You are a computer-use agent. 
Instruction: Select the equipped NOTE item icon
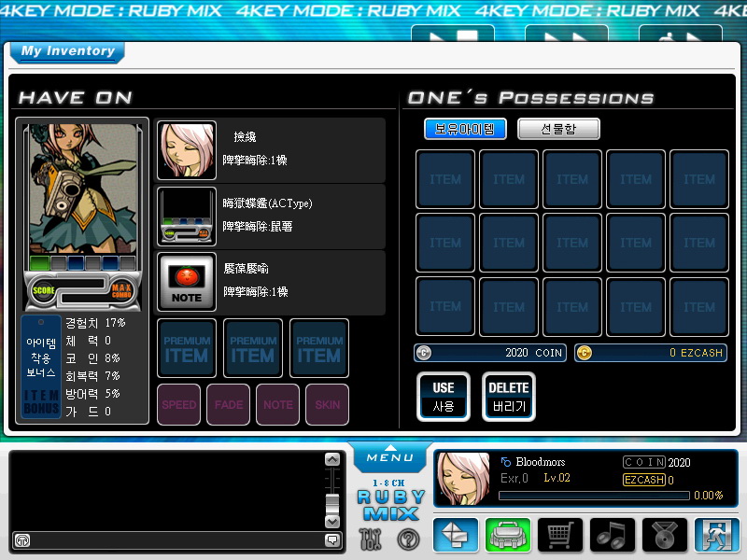pos(187,282)
